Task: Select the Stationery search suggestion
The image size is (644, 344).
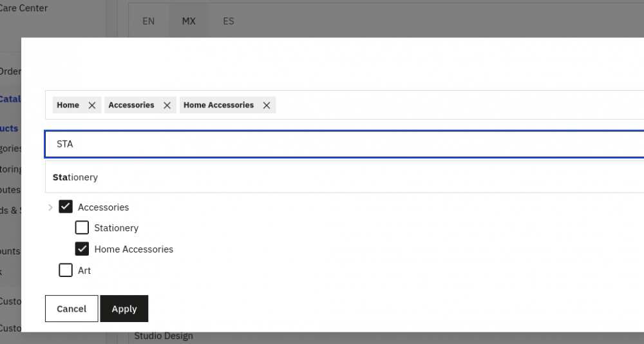Action: pos(75,177)
